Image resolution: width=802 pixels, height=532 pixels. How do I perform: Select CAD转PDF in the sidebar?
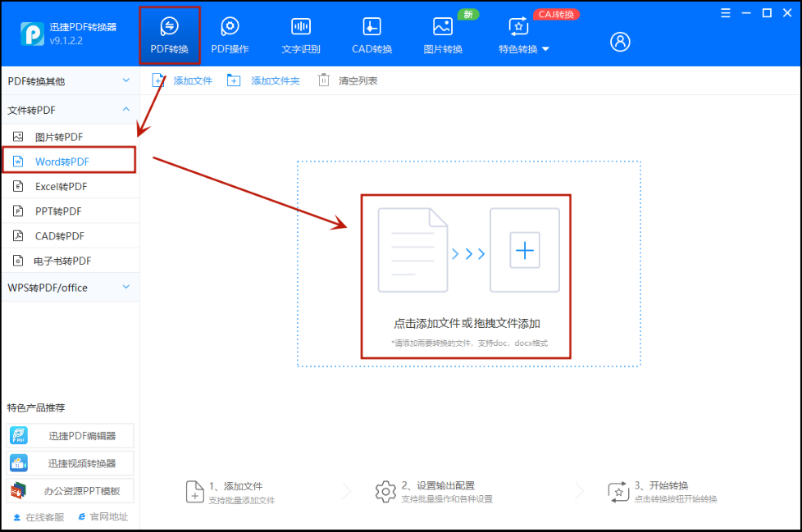(x=70, y=236)
